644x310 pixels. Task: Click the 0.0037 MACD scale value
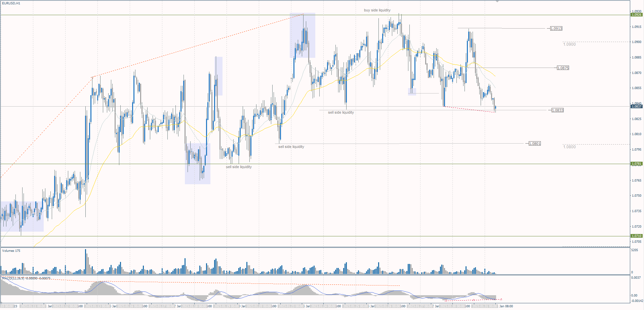point(636,278)
